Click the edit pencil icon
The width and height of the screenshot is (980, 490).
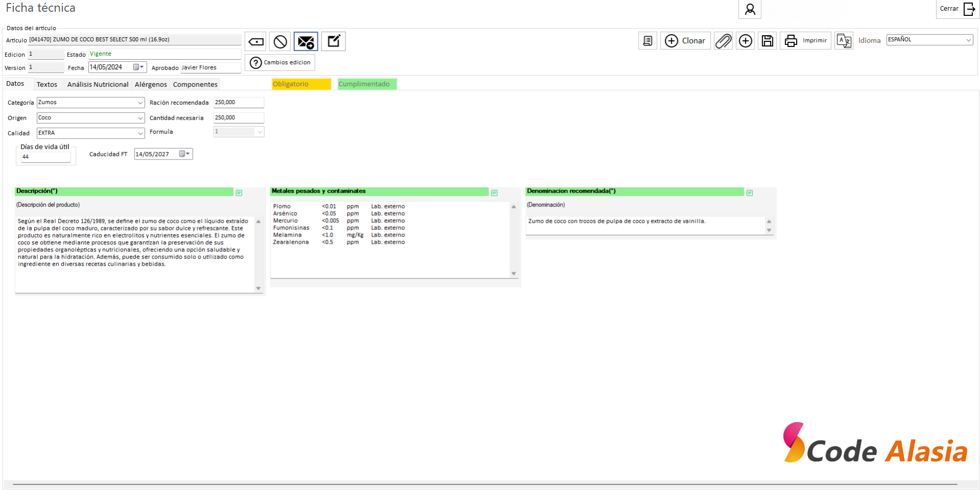click(x=334, y=41)
